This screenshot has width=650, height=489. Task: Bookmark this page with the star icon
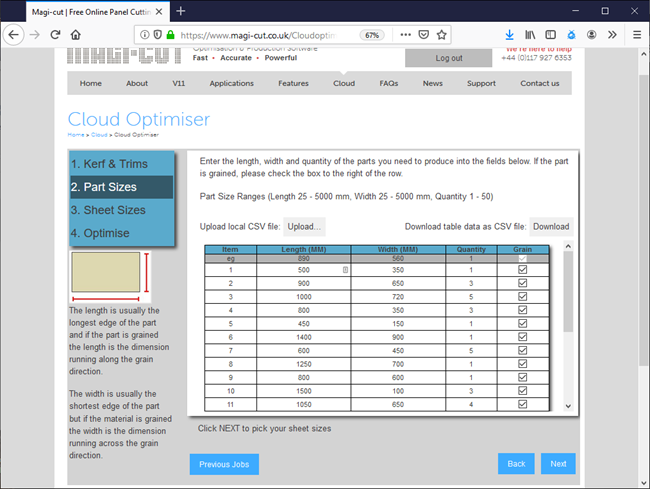[442, 34]
